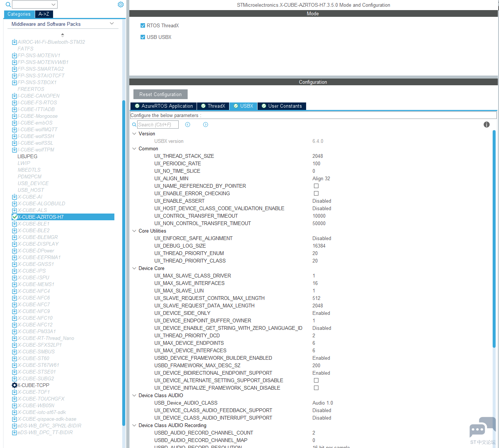Select the USB_DEVICE middleware entry

(33, 183)
